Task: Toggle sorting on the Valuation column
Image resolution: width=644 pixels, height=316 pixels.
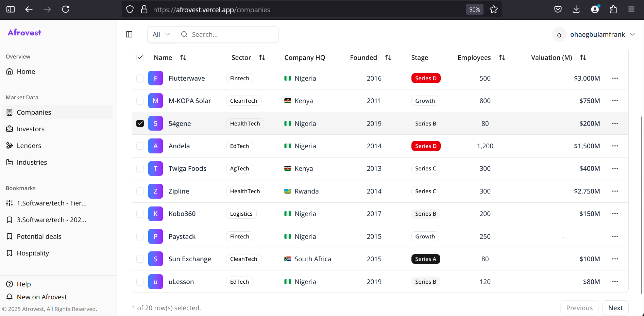Action: pos(583,57)
